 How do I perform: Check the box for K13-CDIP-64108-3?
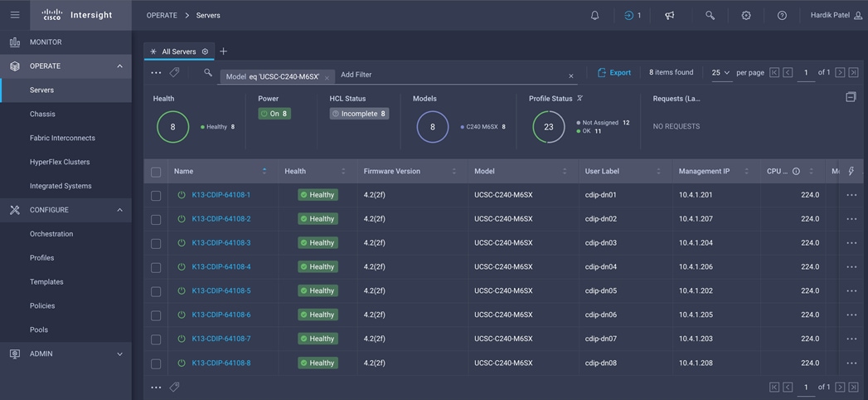tap(156, 243)
